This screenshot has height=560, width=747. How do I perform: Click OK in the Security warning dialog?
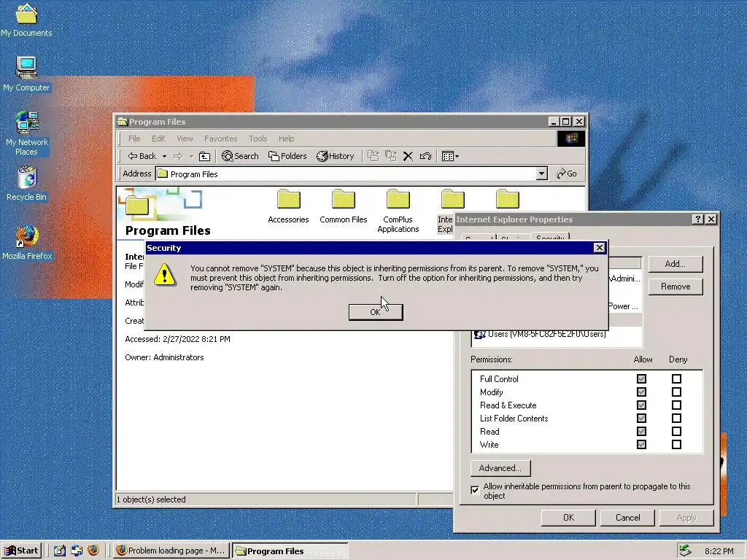[x=376, y=312]
